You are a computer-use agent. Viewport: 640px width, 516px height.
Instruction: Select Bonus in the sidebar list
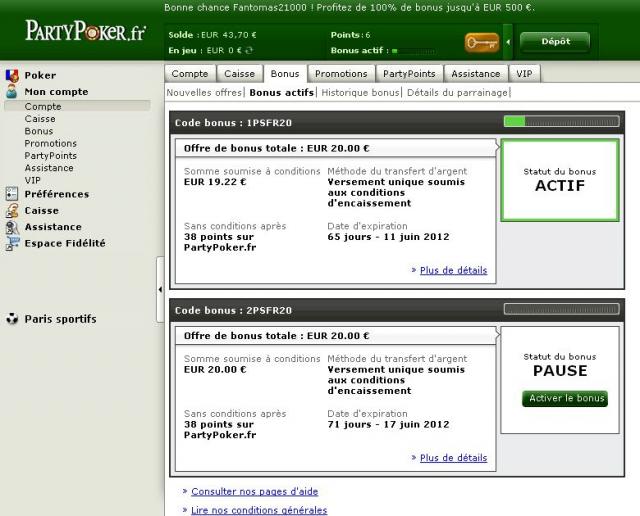point(39,131)
